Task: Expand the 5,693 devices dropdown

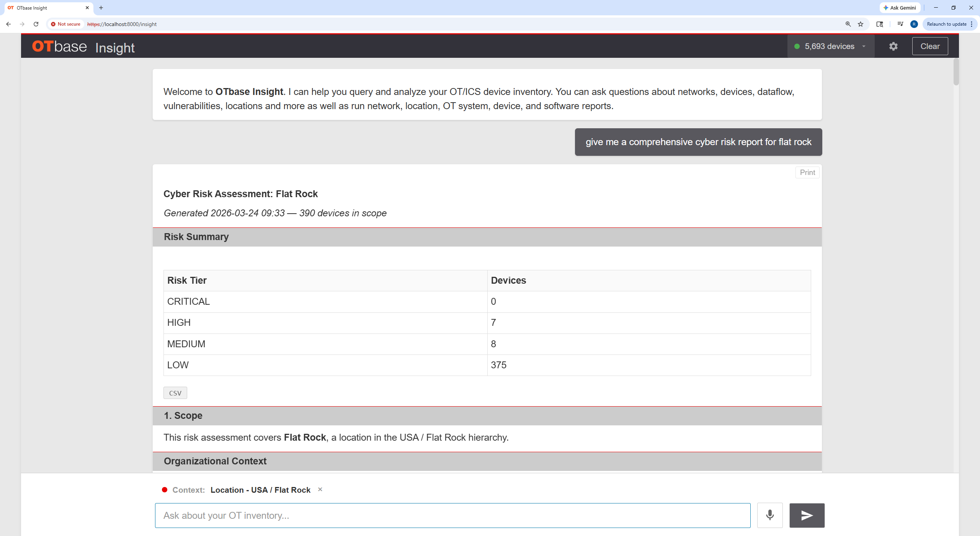Action: pos(831,46)
